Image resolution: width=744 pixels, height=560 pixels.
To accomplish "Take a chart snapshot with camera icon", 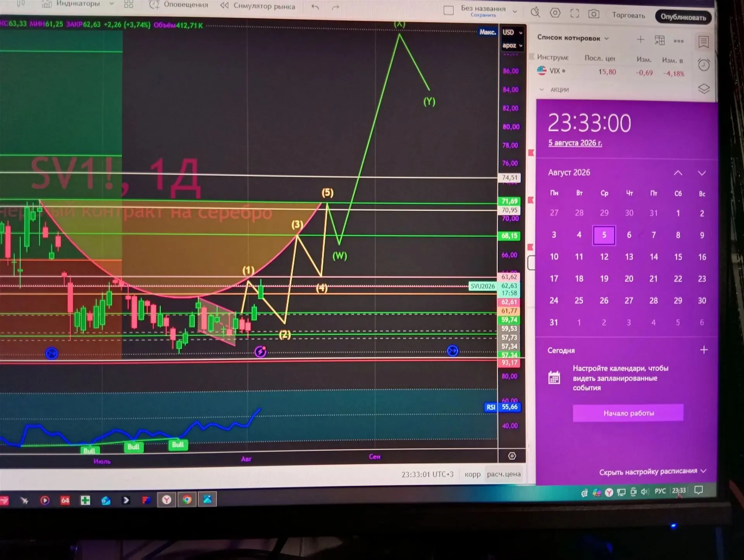I will pyautogui.click(x=594, y=14).
